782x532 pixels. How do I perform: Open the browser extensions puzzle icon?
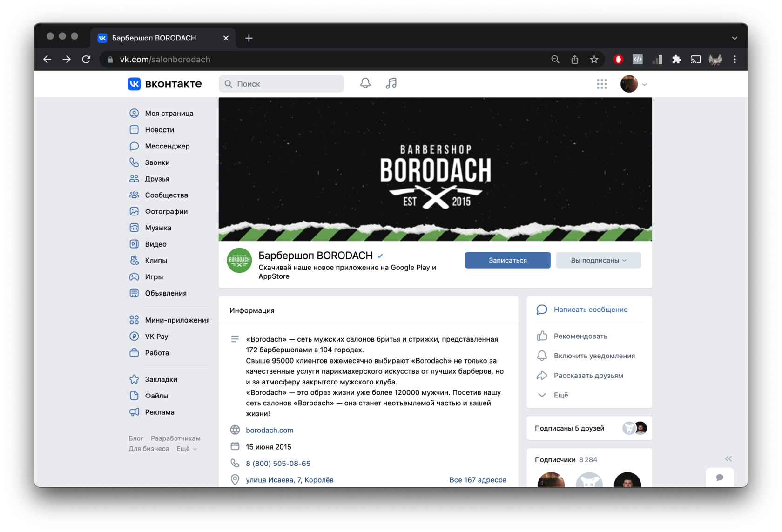point(676,59)
